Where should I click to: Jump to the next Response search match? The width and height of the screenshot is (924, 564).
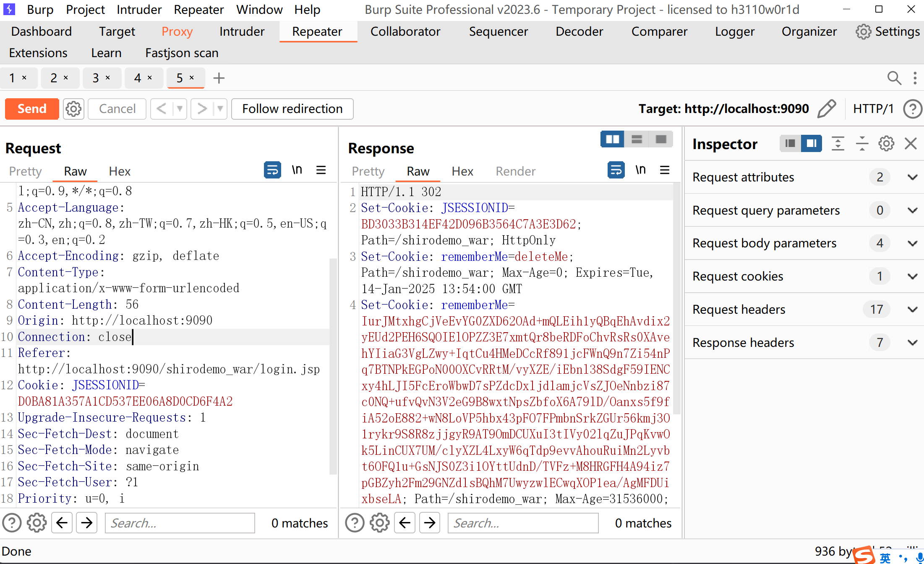430,523
